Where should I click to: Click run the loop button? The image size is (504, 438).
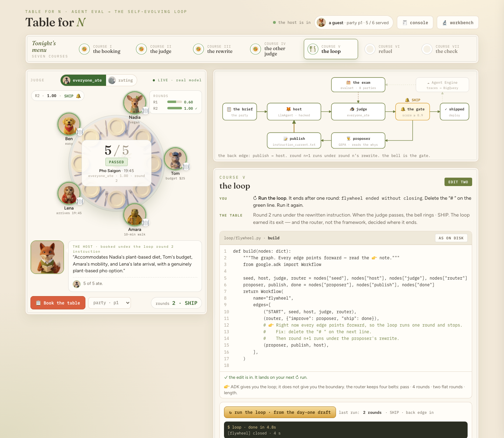click(280, 412)
